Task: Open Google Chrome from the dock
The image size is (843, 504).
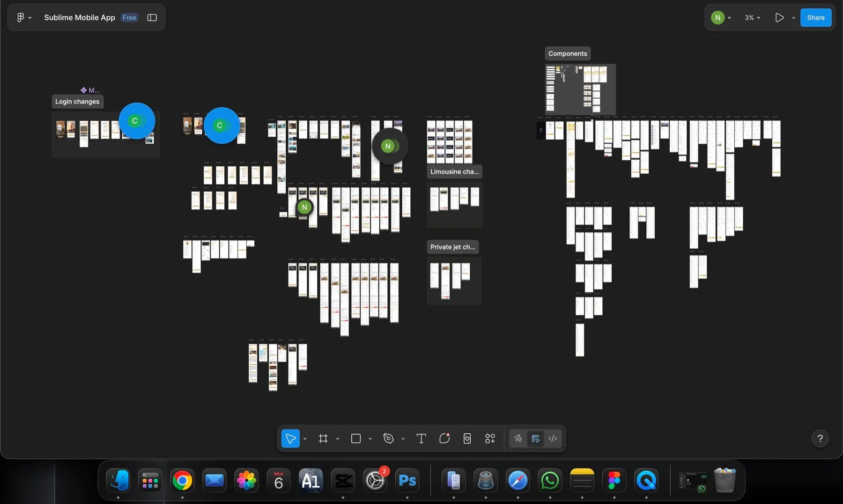Action: click(182, 481)
